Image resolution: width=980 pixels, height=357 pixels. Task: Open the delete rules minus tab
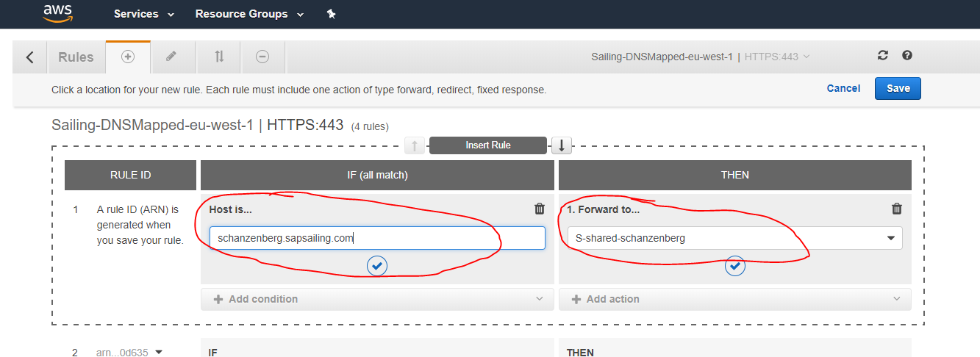(262, 57)
